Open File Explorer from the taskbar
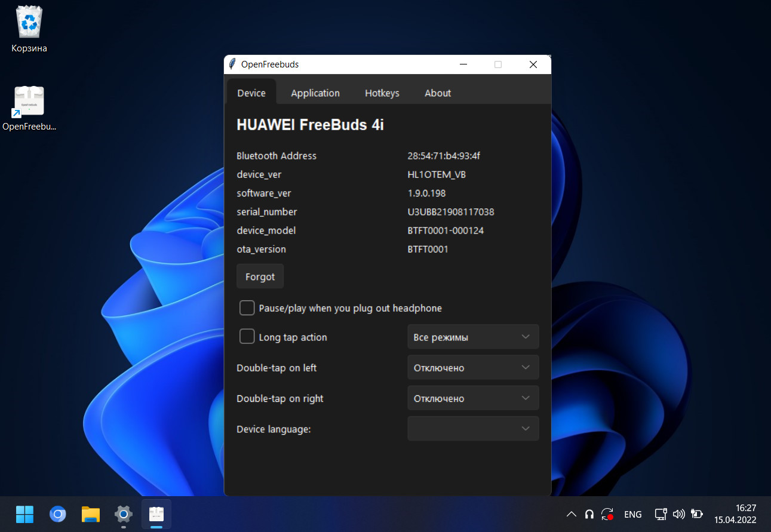The height and width of the screenshot is (532, 771). click(91, 514)
